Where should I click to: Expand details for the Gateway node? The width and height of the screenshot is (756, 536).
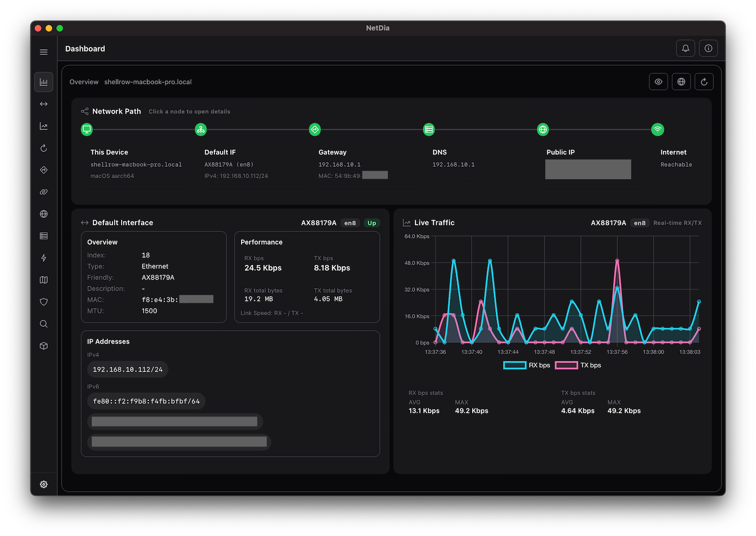point(315,129)
